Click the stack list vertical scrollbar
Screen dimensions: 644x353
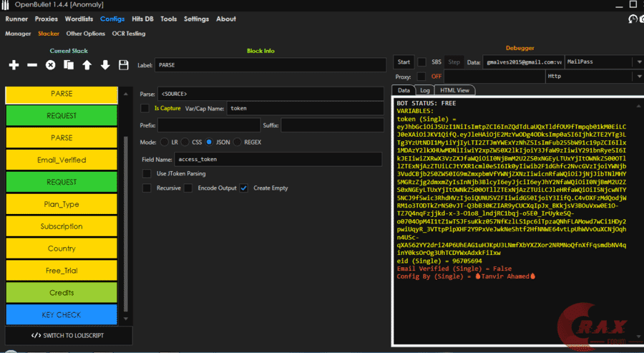click(x=125, y=215)
